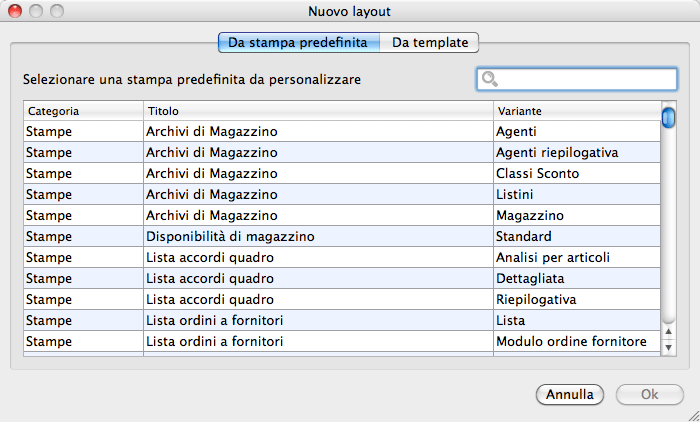Select the Archivi di Magazzino Agenti row
This screenshot has width=700, height=422.
pyautogui.click(x=340, y=131)
